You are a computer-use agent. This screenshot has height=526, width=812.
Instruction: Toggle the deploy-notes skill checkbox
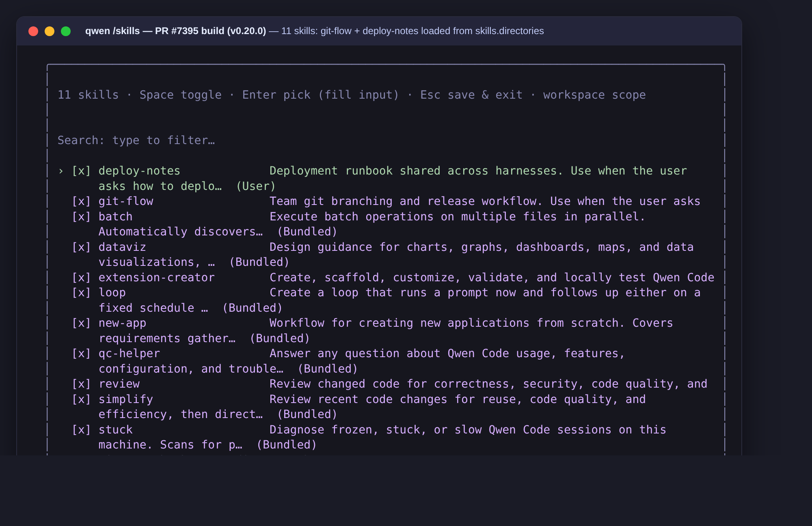(x=81, y=171)
